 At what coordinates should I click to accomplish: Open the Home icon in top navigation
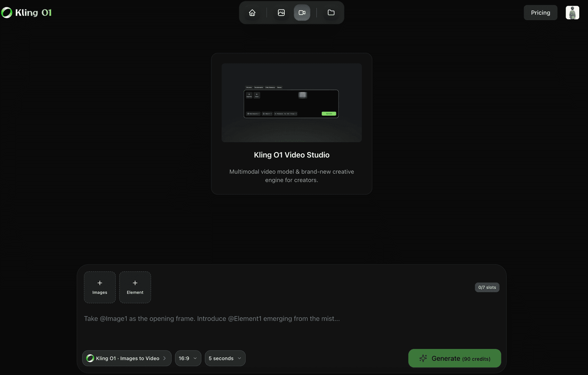(x=252, y=12)
